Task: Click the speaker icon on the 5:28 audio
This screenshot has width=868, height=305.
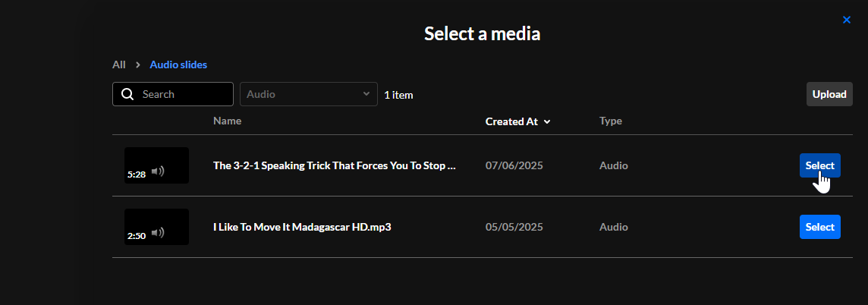Action: pos(158,171)
